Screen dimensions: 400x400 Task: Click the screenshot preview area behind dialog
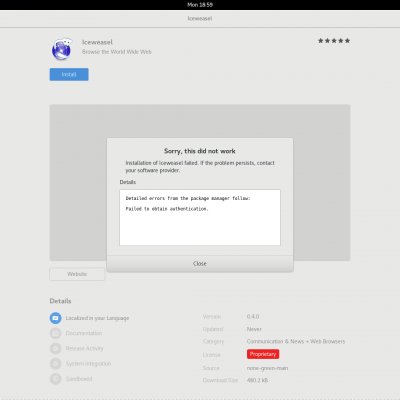(78, 183)
